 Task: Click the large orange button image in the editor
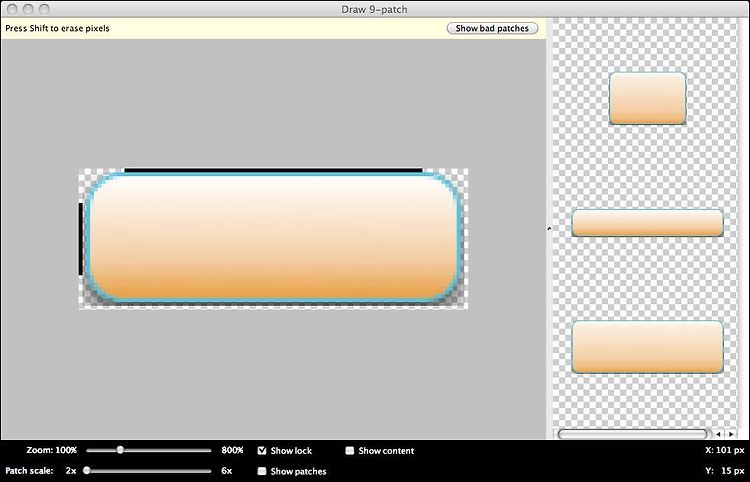pyautogui.click(x=273, y=239)
